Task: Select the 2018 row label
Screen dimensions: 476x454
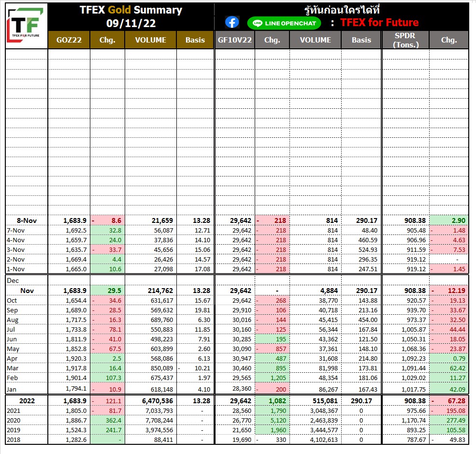Action: (x=14, y=439)
